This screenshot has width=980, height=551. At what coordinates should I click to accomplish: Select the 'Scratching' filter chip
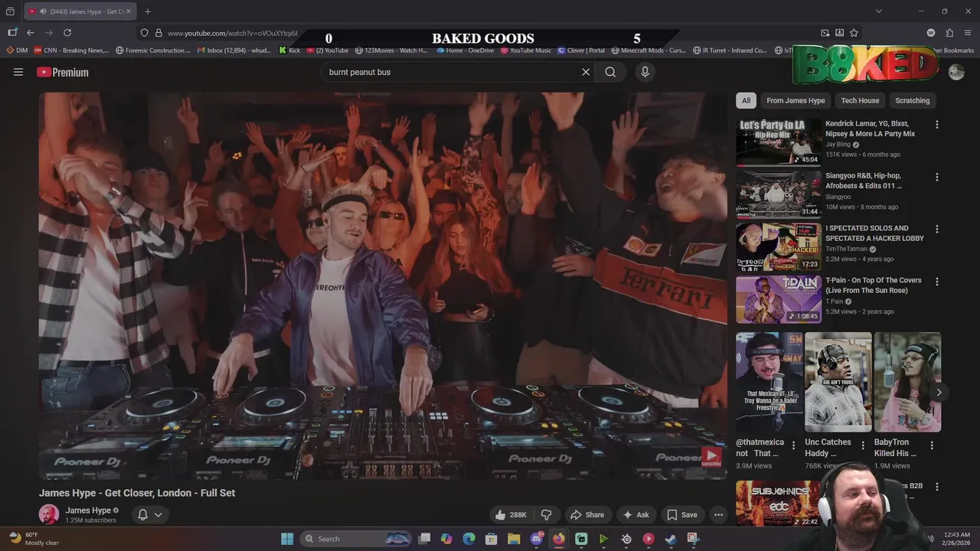click(912, 100)
